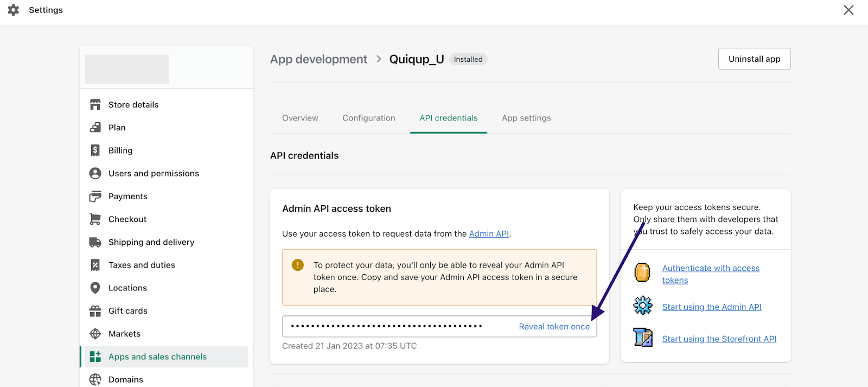
Task: Click the 'To protect your data' warning text
Action: [445, 277]
